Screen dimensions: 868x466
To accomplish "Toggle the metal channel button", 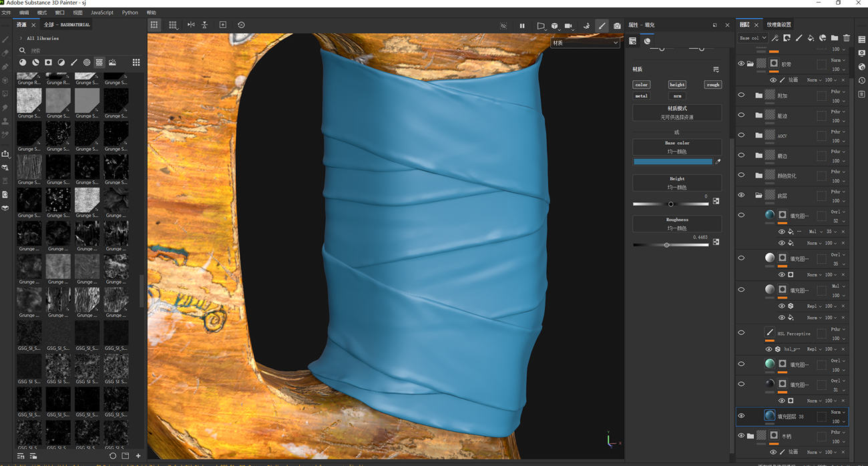I will tap(641, 96).
